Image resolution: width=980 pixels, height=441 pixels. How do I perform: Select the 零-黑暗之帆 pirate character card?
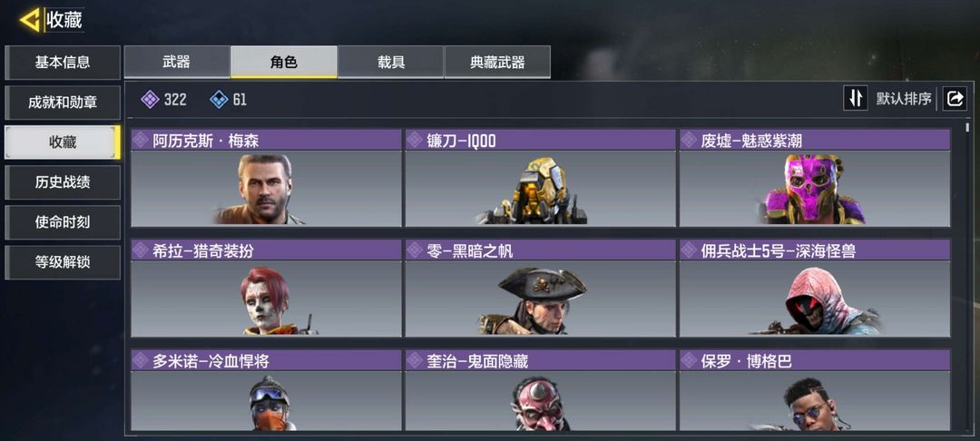pyautogui.click(x=540, y=288)
